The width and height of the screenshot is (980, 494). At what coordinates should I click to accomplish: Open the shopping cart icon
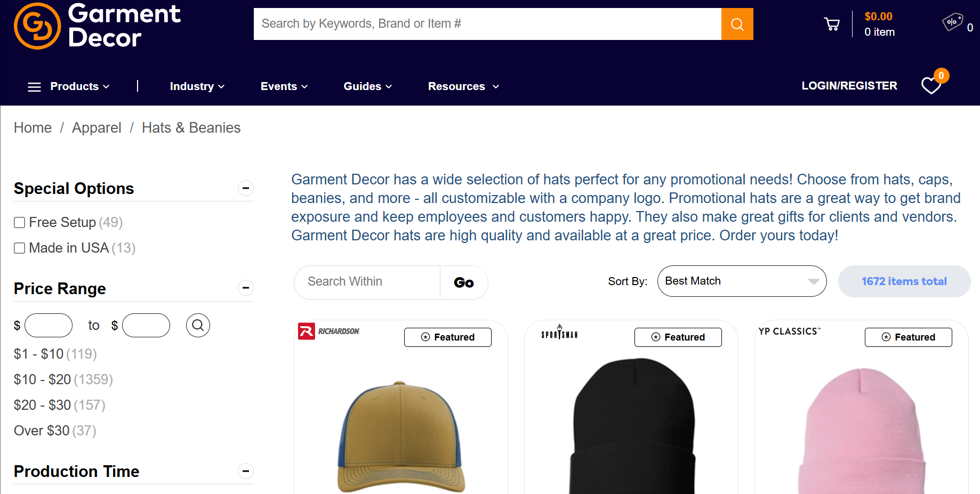(x=831, y=24)
